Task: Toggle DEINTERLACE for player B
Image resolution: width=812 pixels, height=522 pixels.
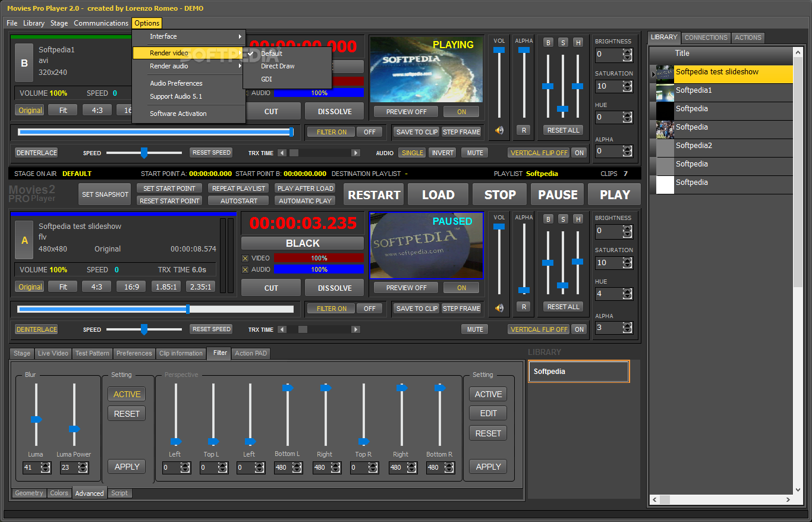Action: click(x=36, y=153)
